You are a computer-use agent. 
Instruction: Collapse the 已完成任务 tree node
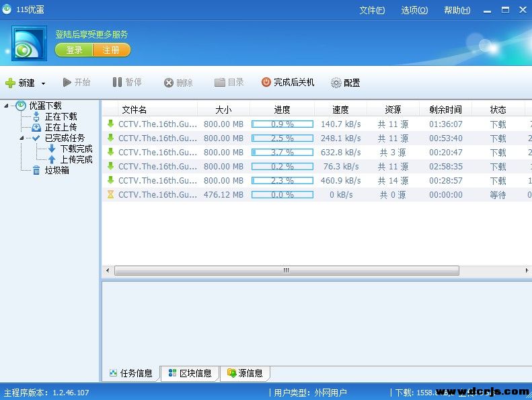(21, 138)
